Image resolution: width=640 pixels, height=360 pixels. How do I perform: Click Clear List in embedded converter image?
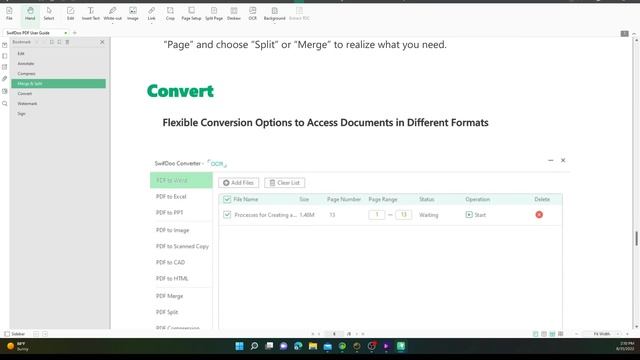(284, 183)
